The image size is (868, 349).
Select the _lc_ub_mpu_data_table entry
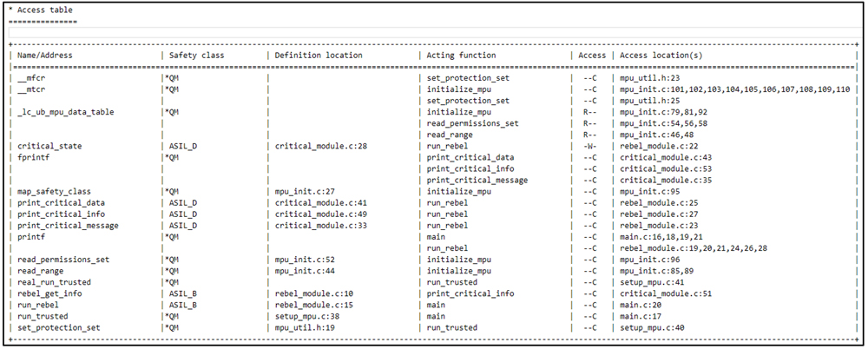pyautogui.click(x=65, y=112)
